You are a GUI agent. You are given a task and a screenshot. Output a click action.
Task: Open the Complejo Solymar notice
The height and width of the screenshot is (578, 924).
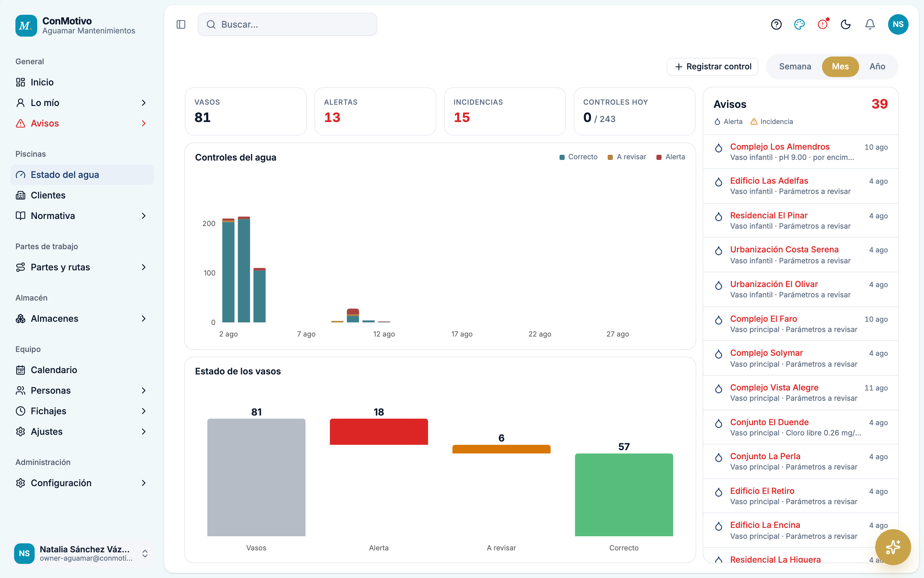point(801,358)
